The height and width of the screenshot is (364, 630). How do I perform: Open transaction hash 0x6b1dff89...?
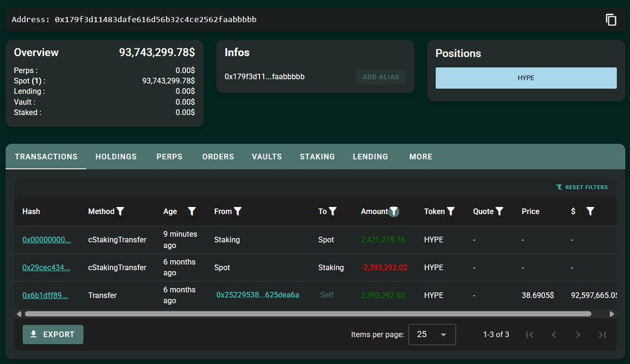click(x=45, y=295)
